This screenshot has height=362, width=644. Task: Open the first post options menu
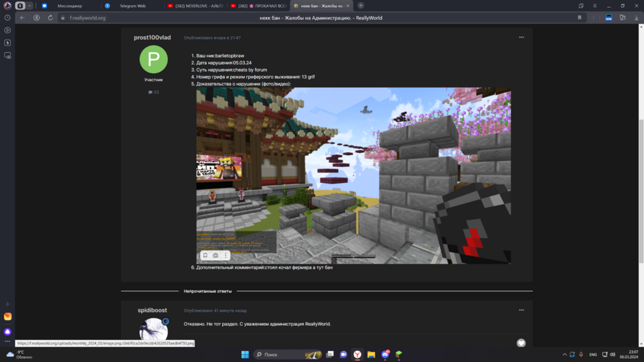click(521, 37)
